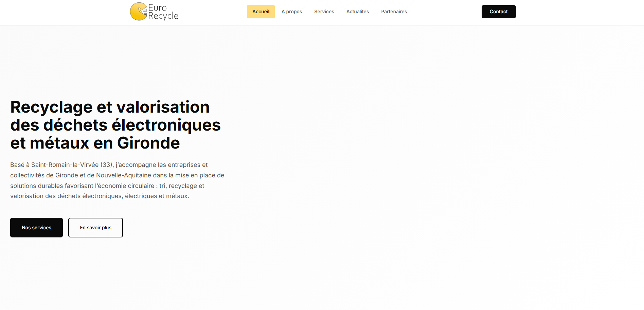Image resolution: width=644 pixels, height=310 pixels.
Task: Open the Actualites section
Action: (357, 12)
